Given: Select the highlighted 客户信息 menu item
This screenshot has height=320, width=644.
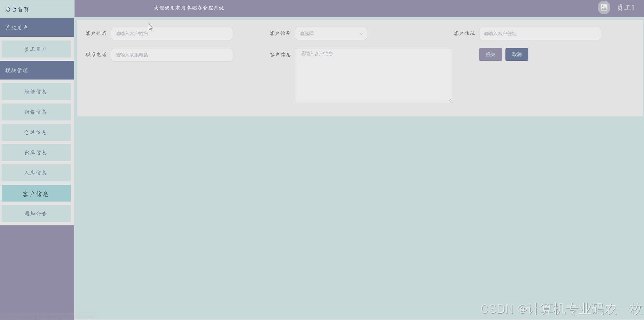Looking at the screenshot, I should tap(36, 193).
